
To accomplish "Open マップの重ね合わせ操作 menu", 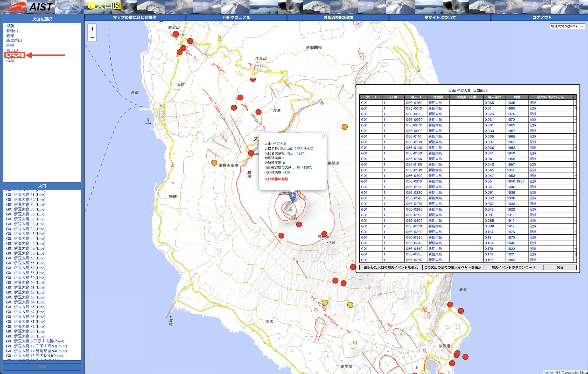I will point(135,17).
